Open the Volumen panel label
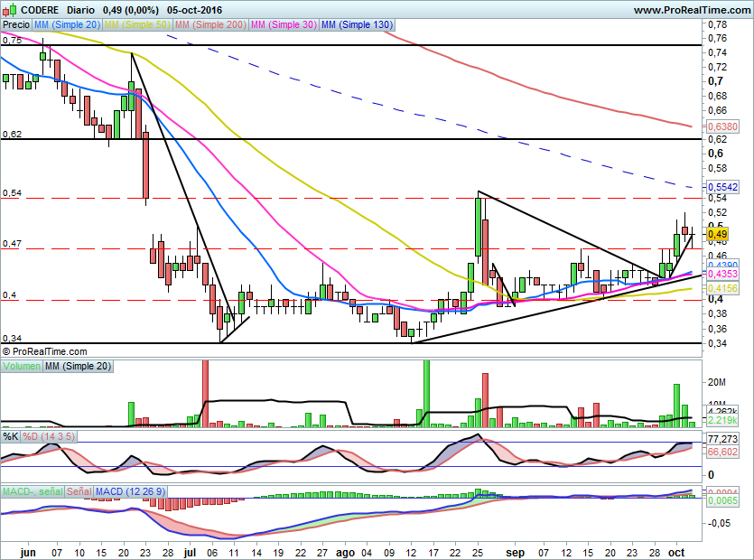The height and width of the screenshot is (560, 754). tap(20, 366)
